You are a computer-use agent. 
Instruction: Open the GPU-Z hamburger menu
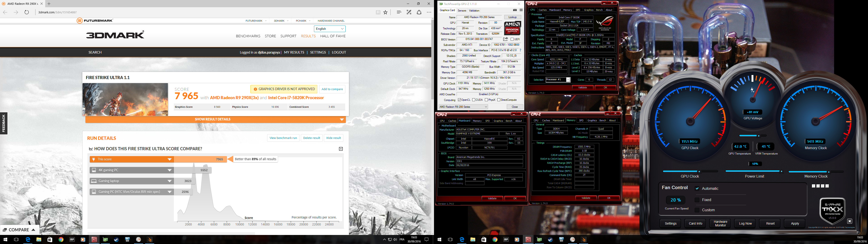click(x=521, y=10)
